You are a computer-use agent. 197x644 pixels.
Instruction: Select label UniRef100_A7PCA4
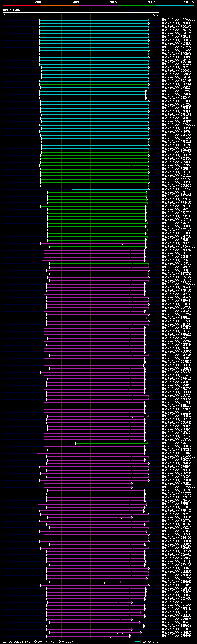pyautogui.click(x=177, y=131)
